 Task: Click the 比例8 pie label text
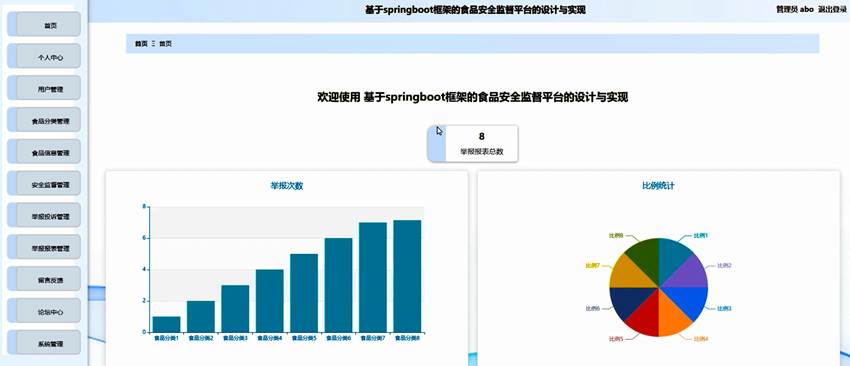[616, 236]
